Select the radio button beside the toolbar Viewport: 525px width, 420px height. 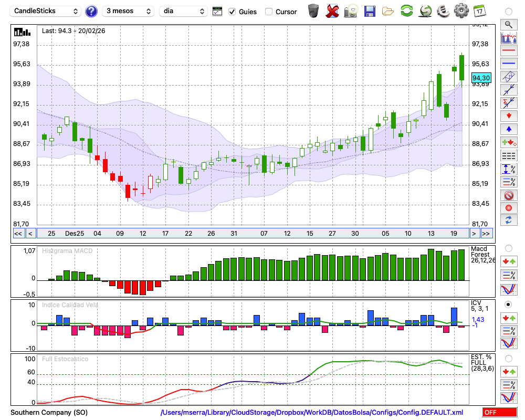(x=509, y=12)
